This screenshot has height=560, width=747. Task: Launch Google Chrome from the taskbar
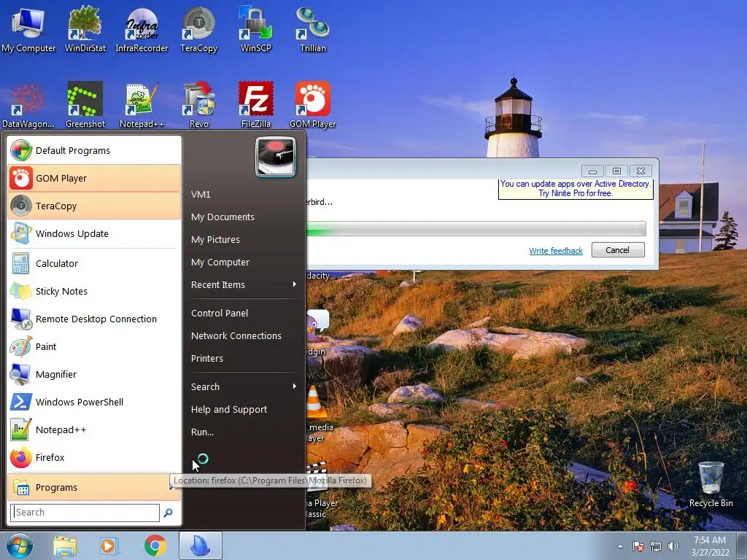(x=155, y=546)
